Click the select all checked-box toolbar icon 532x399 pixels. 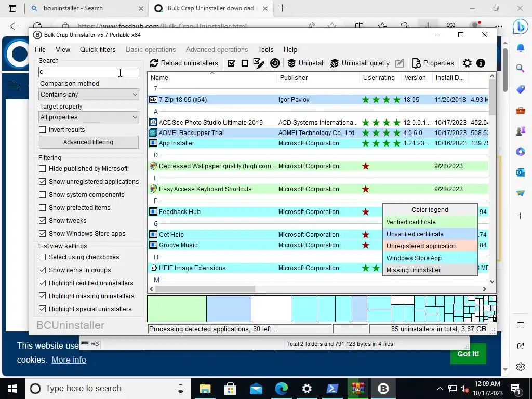[231, 63]
